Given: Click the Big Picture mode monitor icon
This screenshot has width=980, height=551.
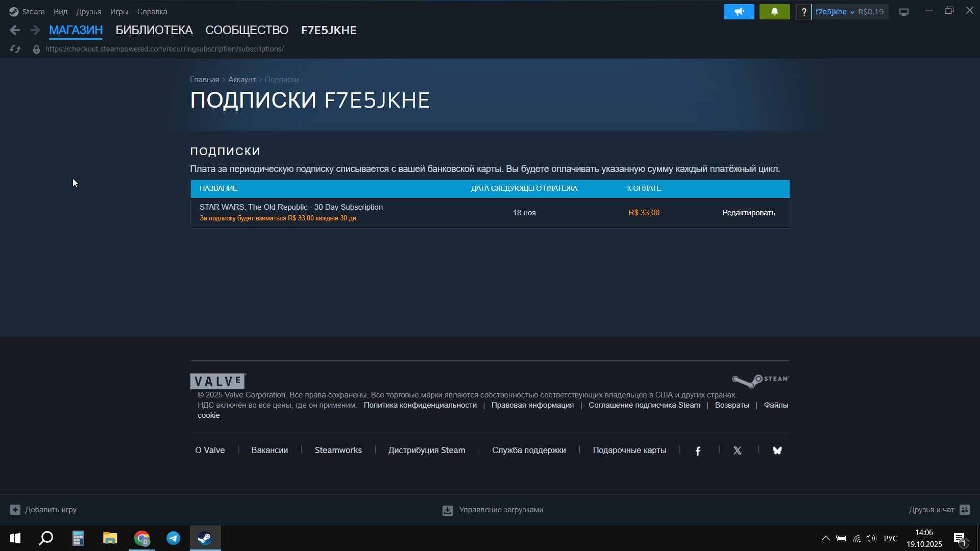Looking at the screenshot, I should pos(904,12).
